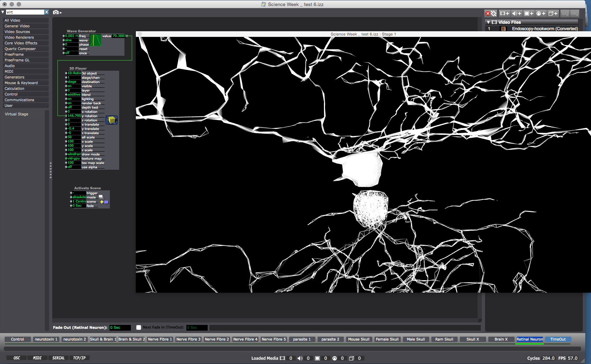
Task: Toggle the 3D Player 'use alpha' off value
Action: tap(74, 167)
